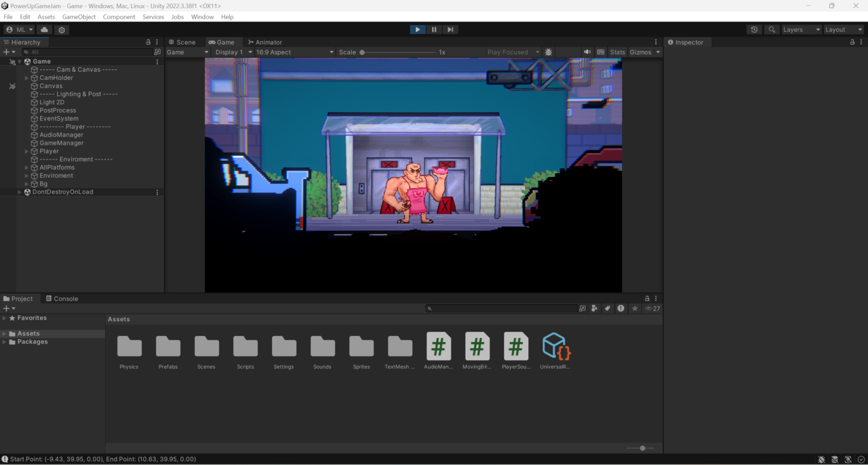Image resolution: width=868 pixels, height=465 pixels.
Task: Open the Component menu
Action: (x=119, y=17)
